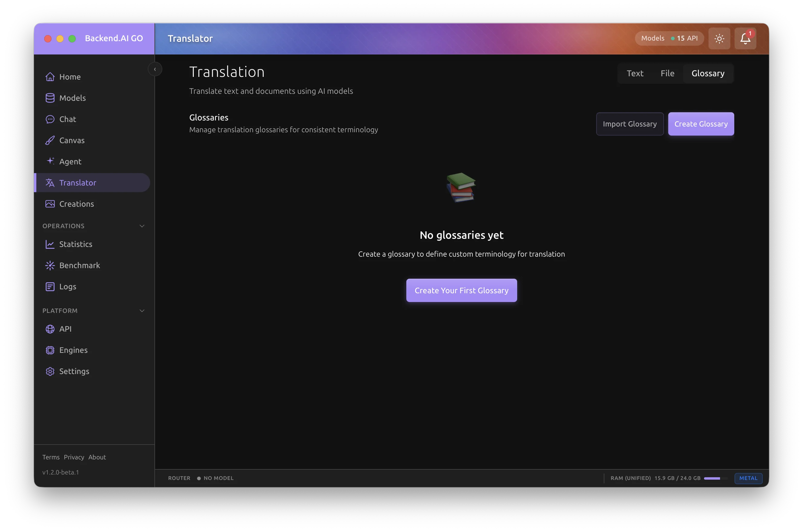
Task: Toggle light/dark theme with sun button
Action: [x=719, y=38]
